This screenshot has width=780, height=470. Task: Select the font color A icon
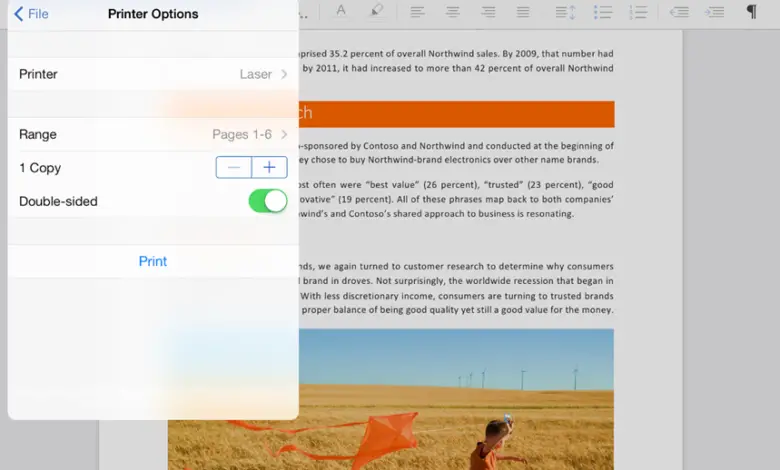tap(341, 11)
